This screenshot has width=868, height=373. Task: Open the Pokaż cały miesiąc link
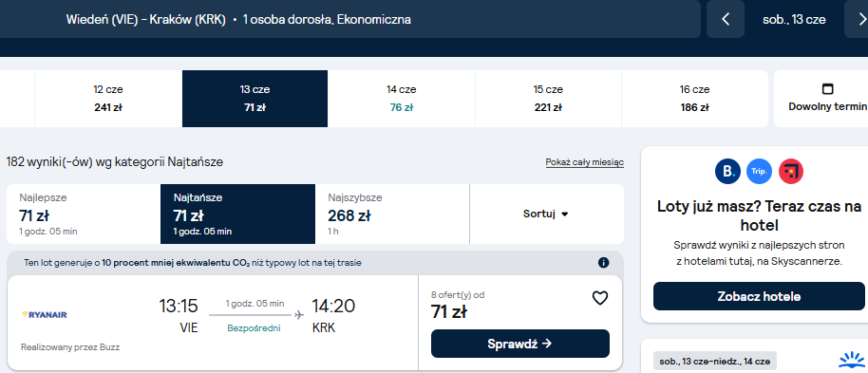click(585, 162)
